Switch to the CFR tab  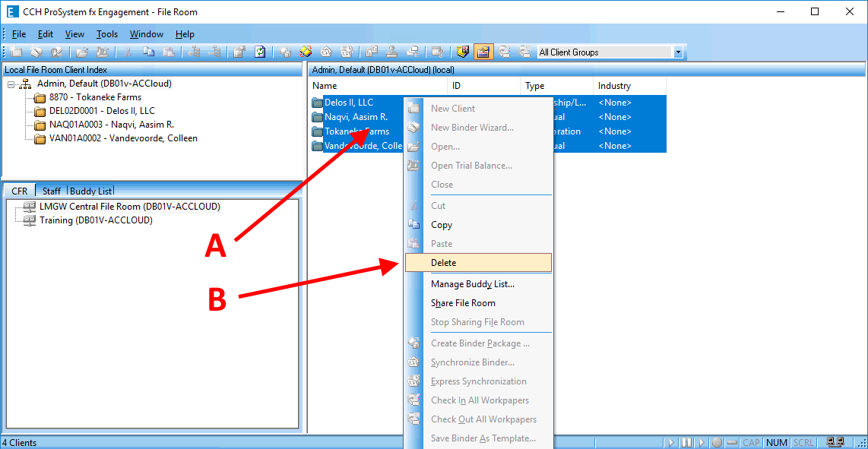point(19,191)
